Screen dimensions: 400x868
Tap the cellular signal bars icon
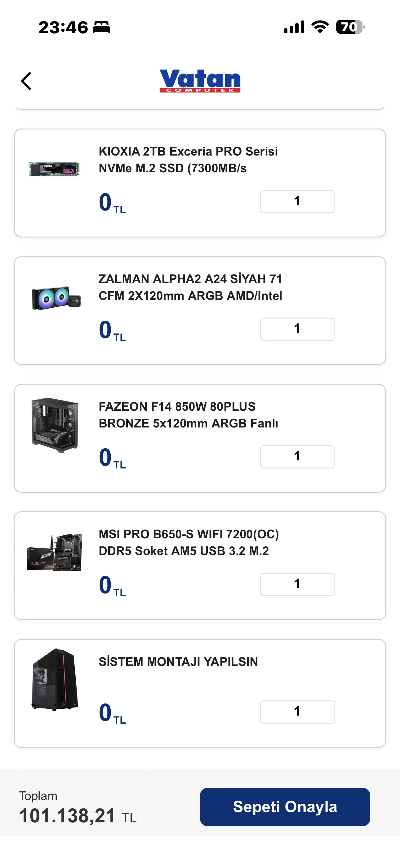click(x=294, y=27)
